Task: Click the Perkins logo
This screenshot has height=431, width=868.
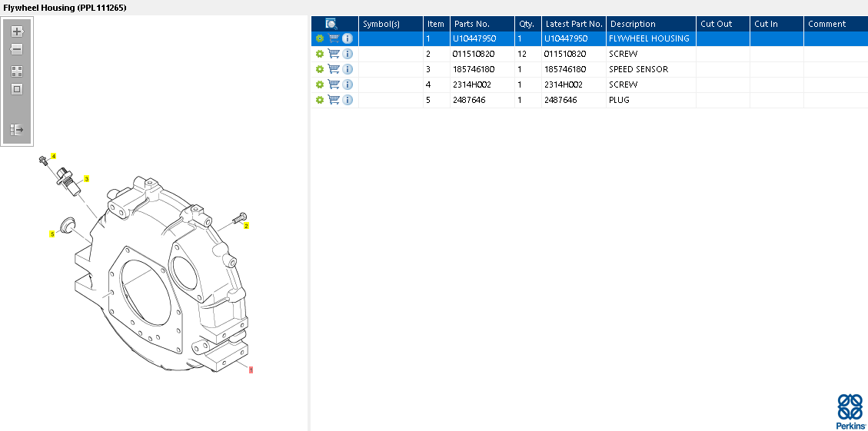Action: point(849,411)
